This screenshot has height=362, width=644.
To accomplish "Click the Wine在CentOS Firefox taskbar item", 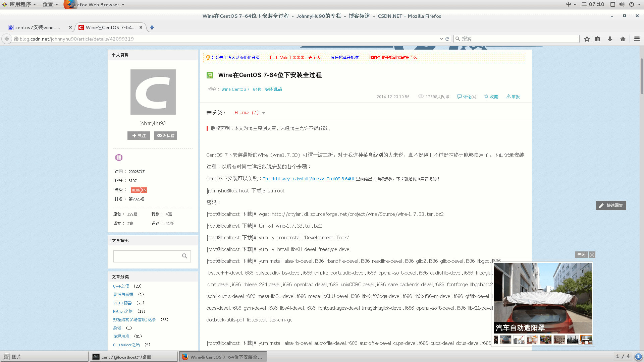I will pos(223,357).
